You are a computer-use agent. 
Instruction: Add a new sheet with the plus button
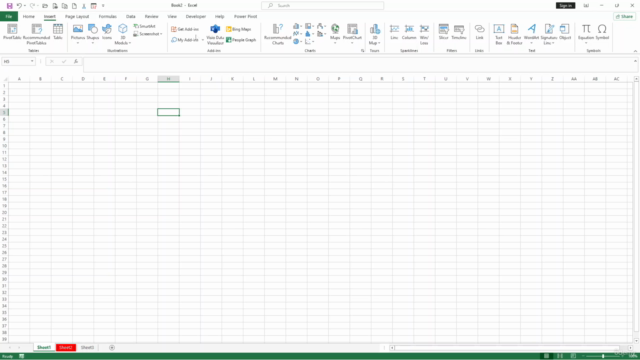click(112, 347)
